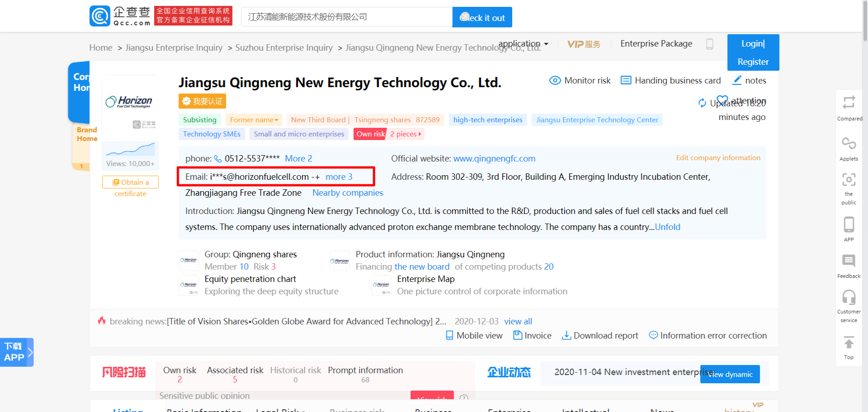
Task: Select Associated risk 5 tab
Action: 235,375
